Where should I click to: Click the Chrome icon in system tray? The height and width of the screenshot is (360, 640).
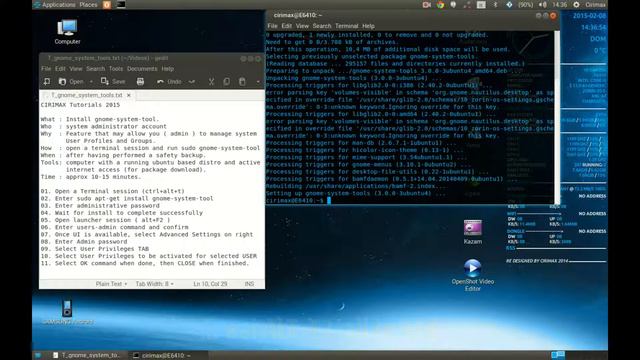(x=440, y=4)
